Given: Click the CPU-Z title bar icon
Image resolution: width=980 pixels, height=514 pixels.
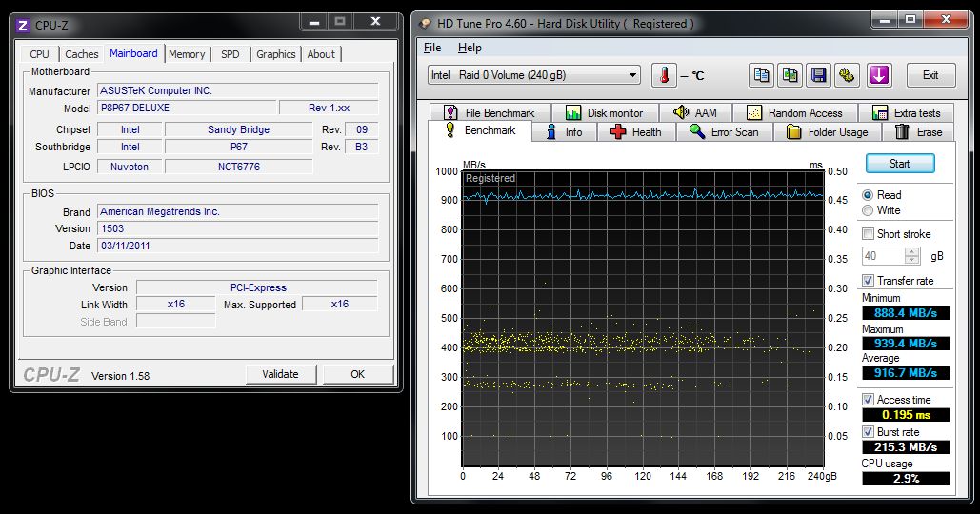Looking at the screenshot, I should tap(23, 26).
